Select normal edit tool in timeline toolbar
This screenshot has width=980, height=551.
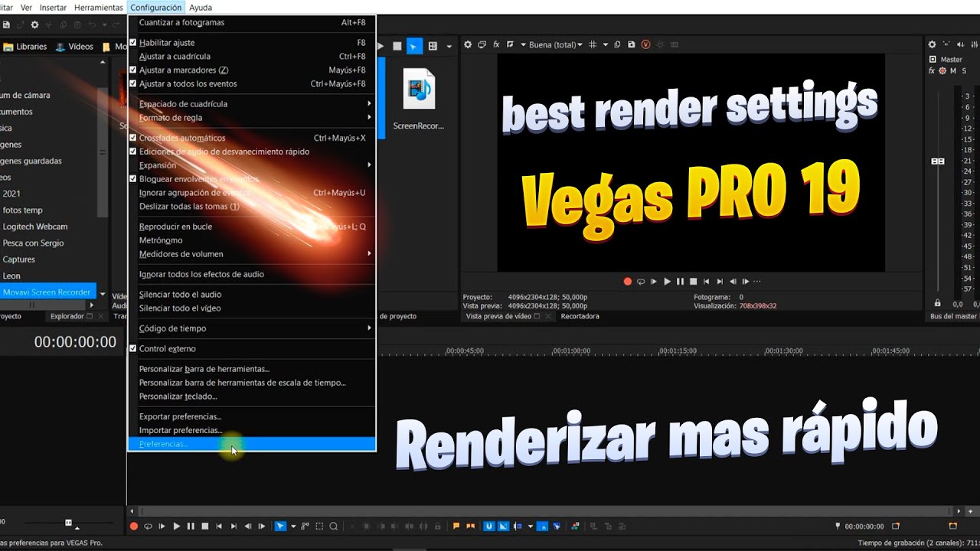pos(280,527)
